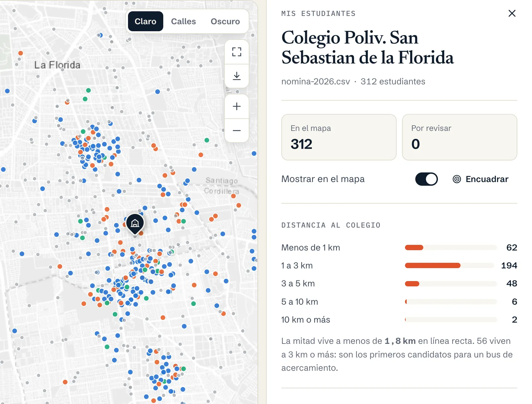Click the bold 1,8 km value

pyautogui.click(x=400, y=341)
